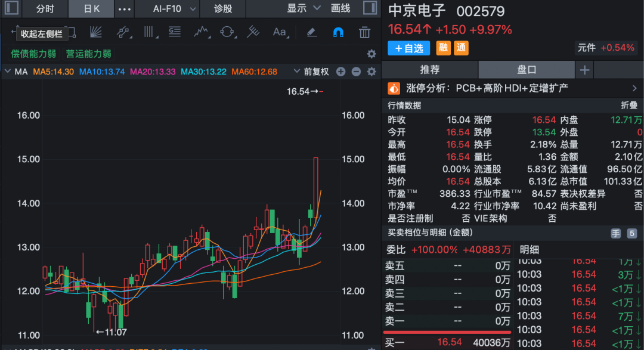Click the +自选 add to watchlist button
Viewport: 644px width, 350px height.
(x=408, y=48)
